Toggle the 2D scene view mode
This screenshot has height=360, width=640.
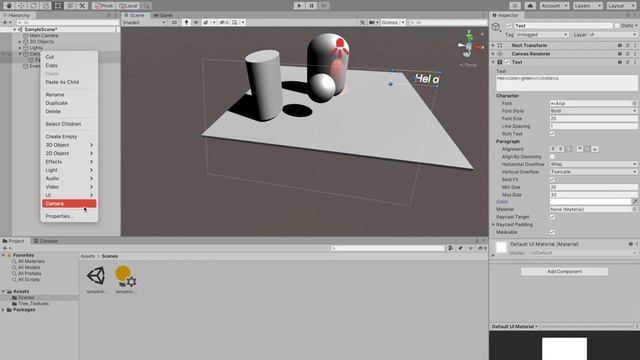click(174, 22)
